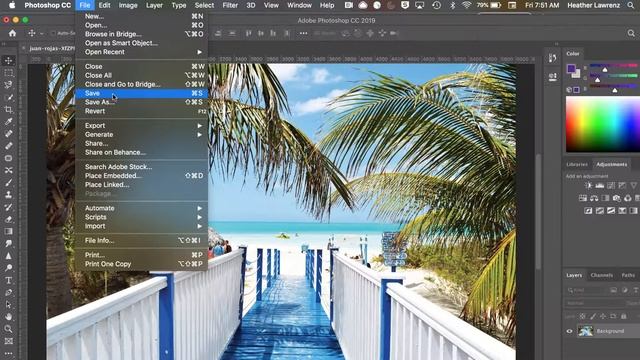
Task: Toggle visibility eye of Background layer
Action: pyautogui.click(x=569, y=331)
